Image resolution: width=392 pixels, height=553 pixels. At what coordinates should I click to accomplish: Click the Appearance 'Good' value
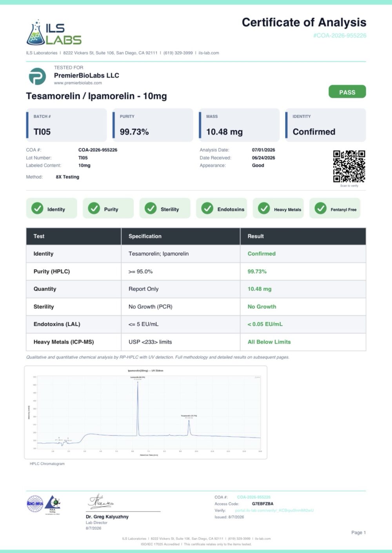(258, 165)
